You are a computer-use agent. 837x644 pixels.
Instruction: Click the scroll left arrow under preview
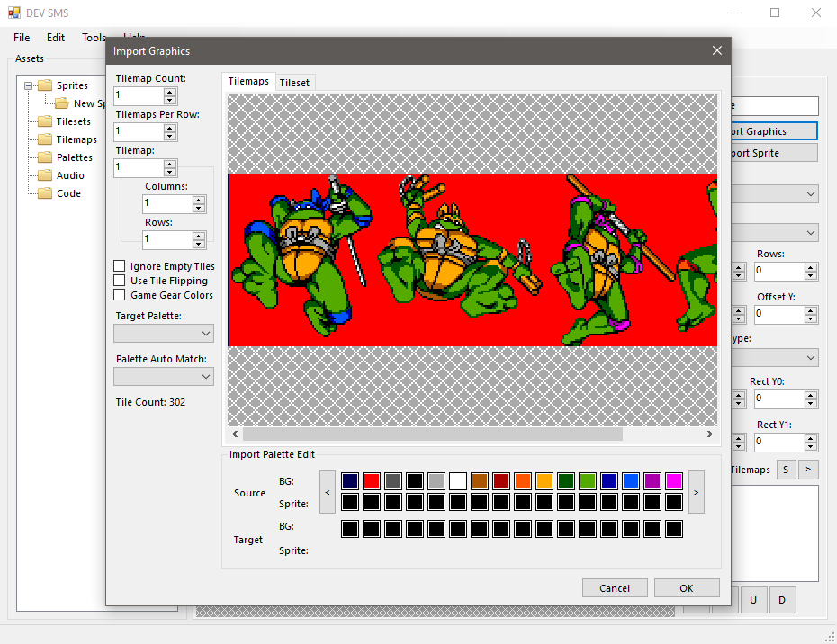pyautogui.click(x=235, y=434)
